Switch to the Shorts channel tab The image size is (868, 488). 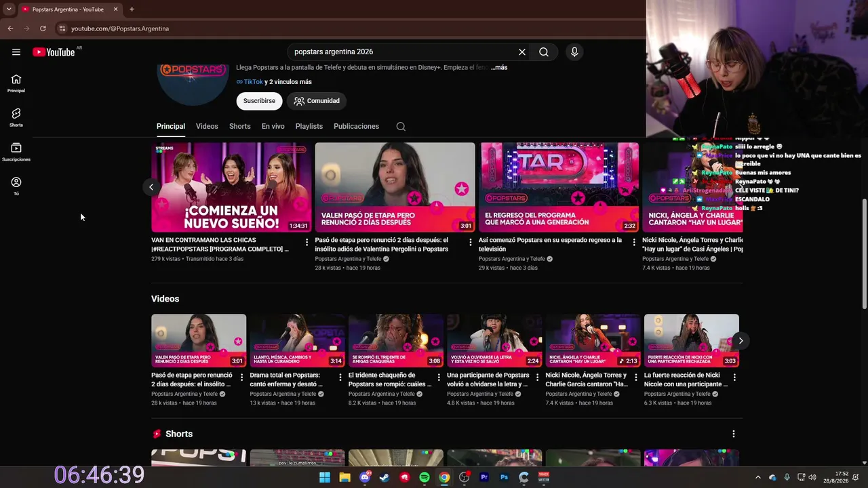point(240,127)
